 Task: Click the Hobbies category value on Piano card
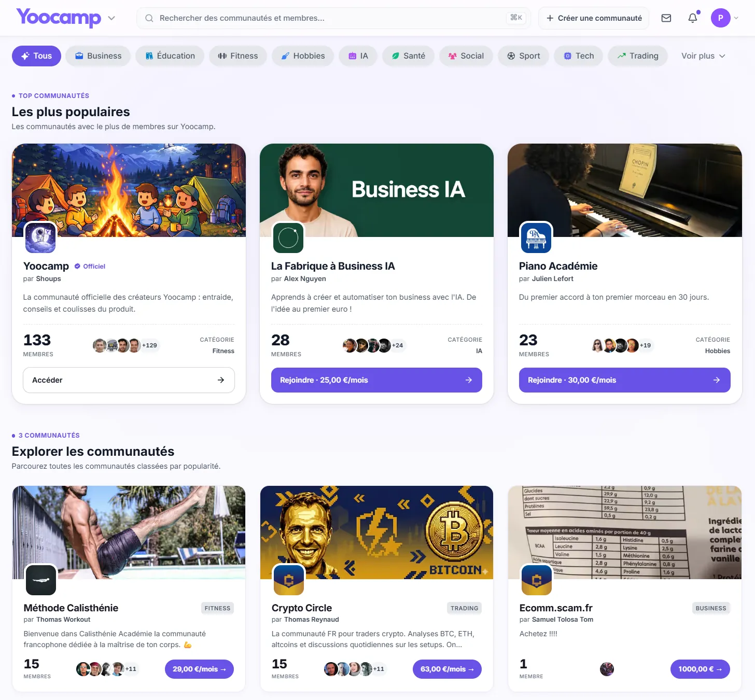point(717,351)
